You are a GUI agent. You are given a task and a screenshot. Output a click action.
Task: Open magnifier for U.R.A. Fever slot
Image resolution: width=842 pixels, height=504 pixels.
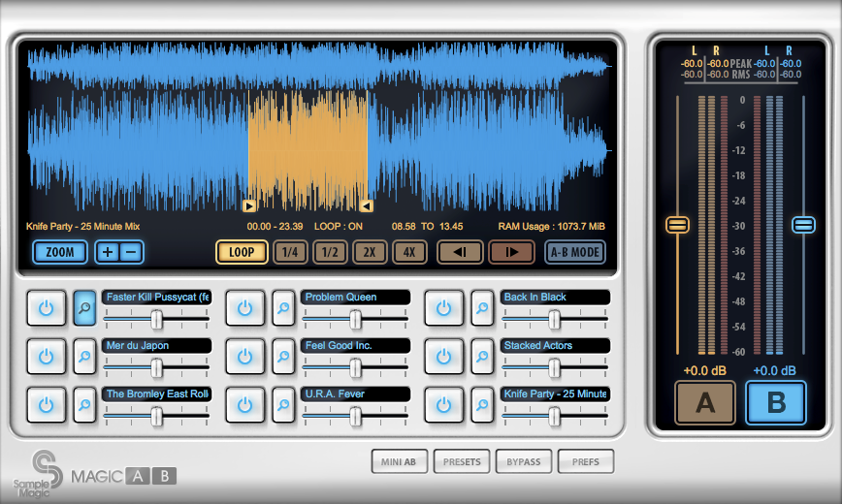(x=283, y=405)
